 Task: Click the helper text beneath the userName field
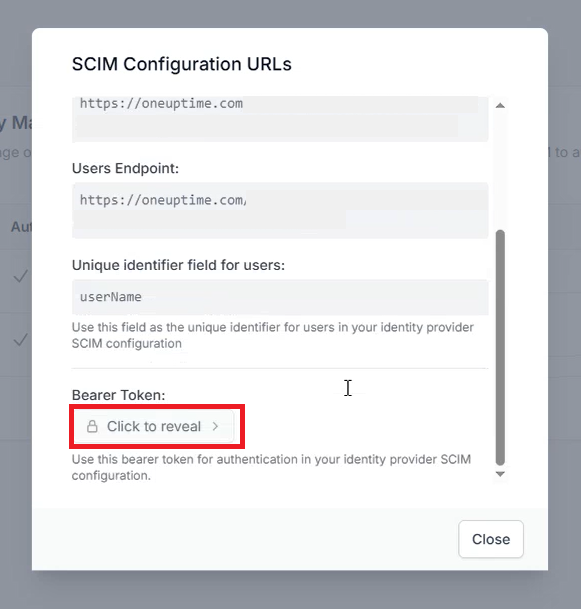click(x=273, y=335)
